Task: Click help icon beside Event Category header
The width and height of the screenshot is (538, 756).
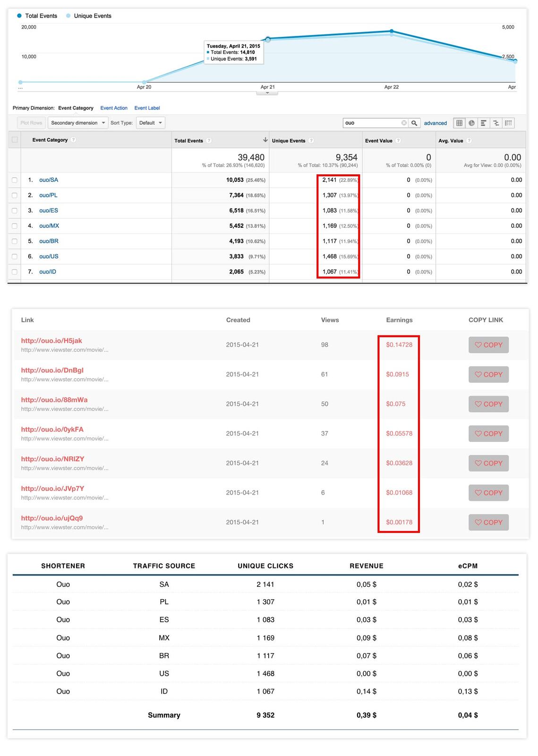Action: [x=74, y=140]
